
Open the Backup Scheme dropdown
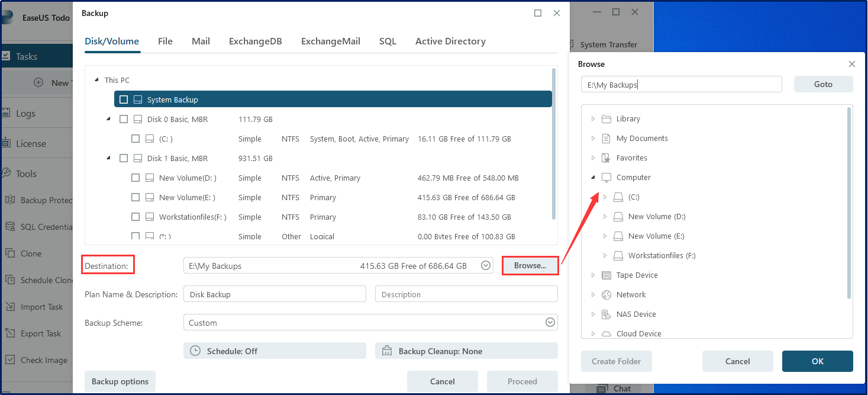pyautogui.click(x=550, y=323)
